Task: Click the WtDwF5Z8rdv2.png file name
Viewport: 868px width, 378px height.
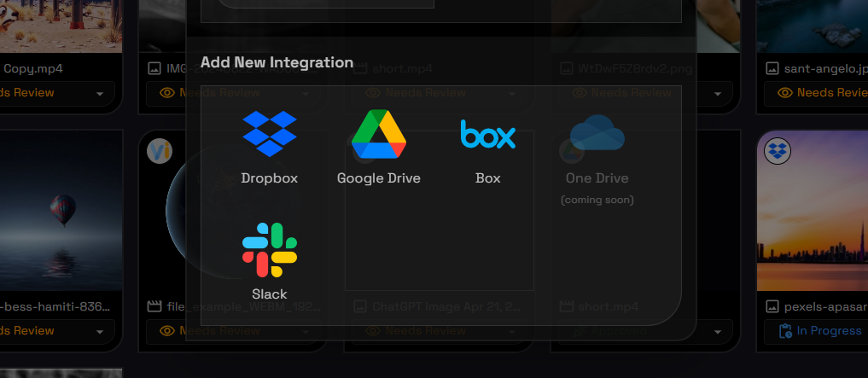Action: pos(635,69)
